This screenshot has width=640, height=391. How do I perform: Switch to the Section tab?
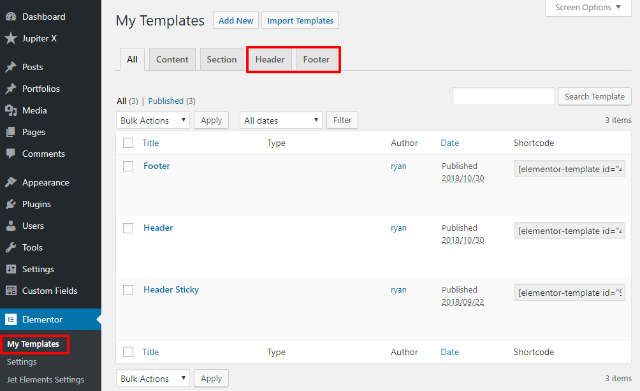[x=222, y=60]
